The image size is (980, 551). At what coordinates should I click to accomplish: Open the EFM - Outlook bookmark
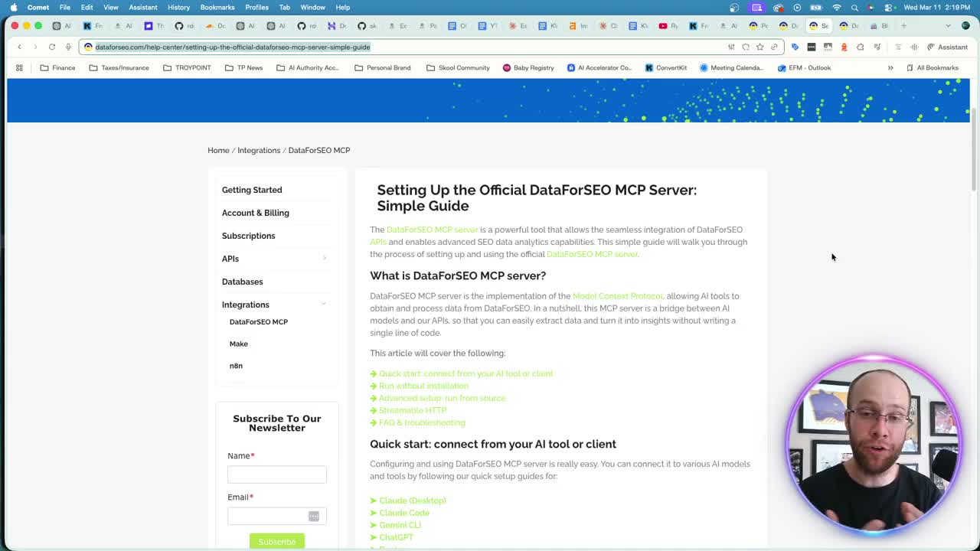pos(804,67)
